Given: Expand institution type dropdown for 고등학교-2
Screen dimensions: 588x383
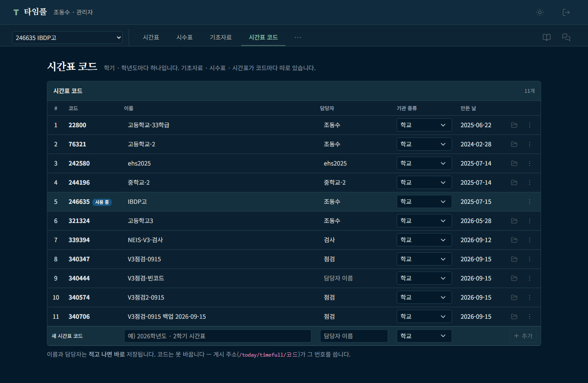Looking at the screenshot, I should tap(424, 144).
